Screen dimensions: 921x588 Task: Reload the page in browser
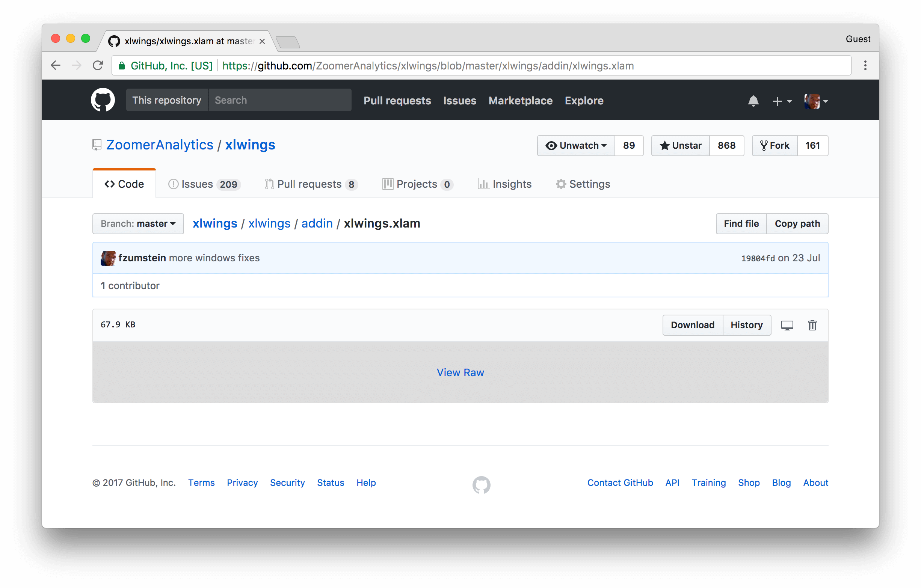click(98, 66)
